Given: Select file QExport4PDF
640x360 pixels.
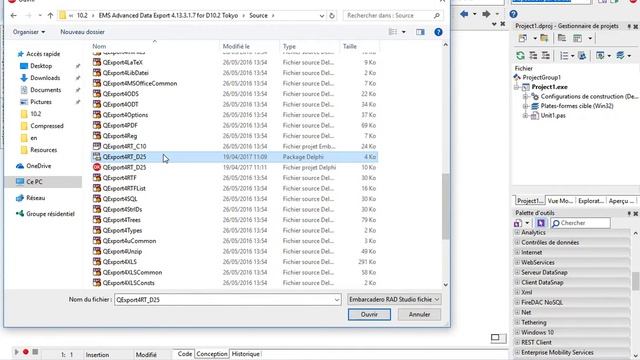Looking at the screenshot, I should pyautogui.click(x=234, y=125).
